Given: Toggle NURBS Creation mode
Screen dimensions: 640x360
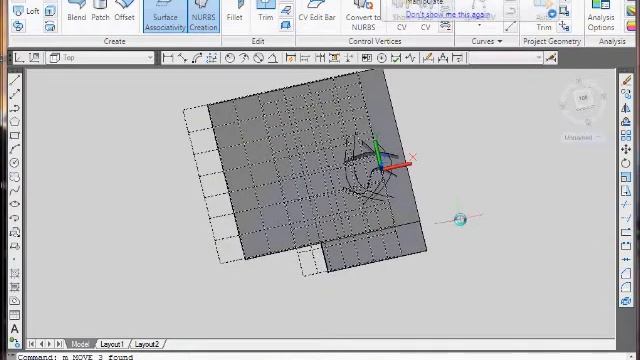Looking at the screenshot, I should [x=203, y=16].
